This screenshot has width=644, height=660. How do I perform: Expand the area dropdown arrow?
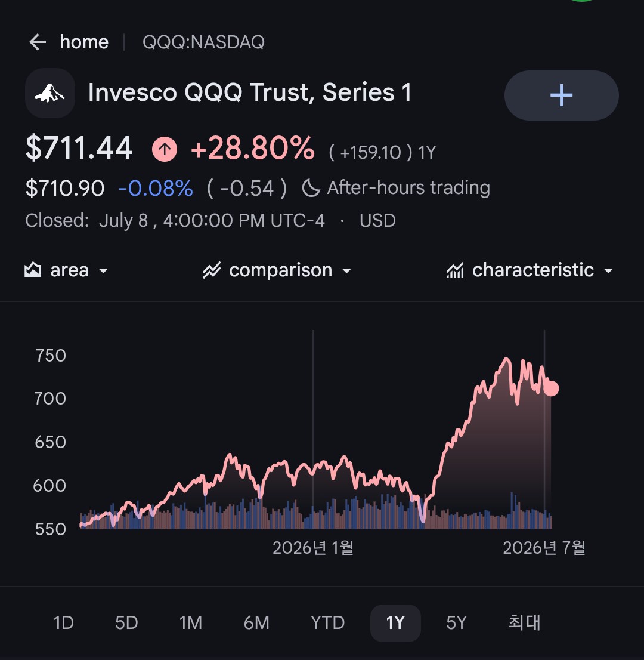[x=103, y=271]
